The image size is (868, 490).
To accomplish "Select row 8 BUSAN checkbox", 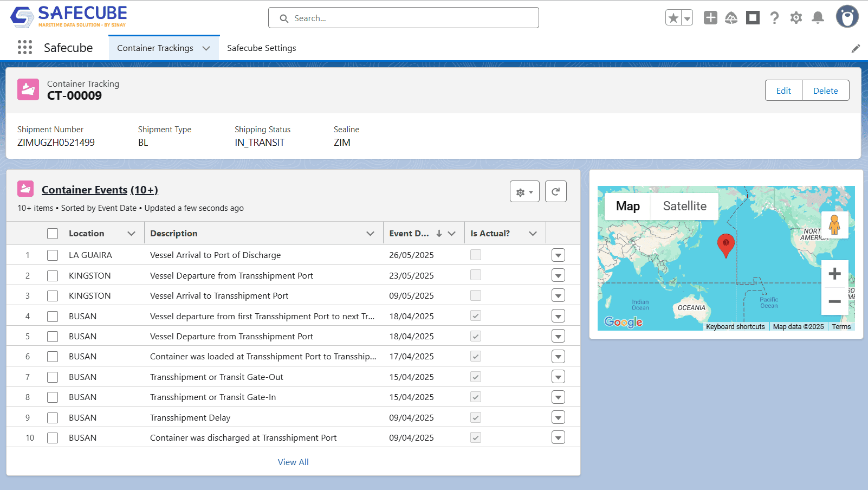I will pyautogui.click(x=53, y=397).
